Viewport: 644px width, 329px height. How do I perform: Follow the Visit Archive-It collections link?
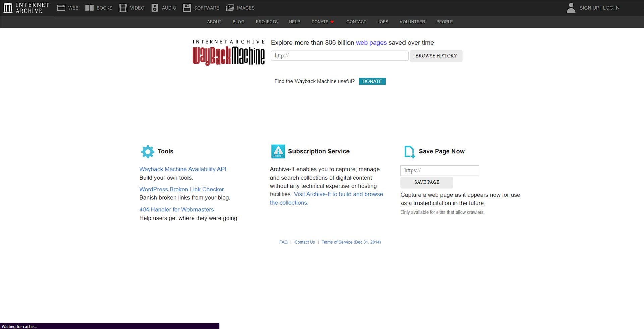point(338,194)
